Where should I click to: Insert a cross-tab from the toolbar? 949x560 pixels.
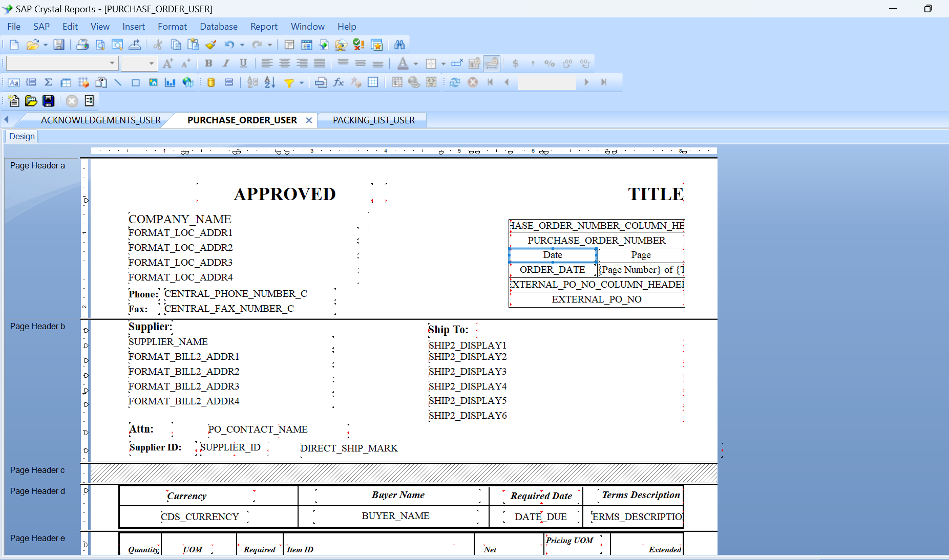click(66, 82)
